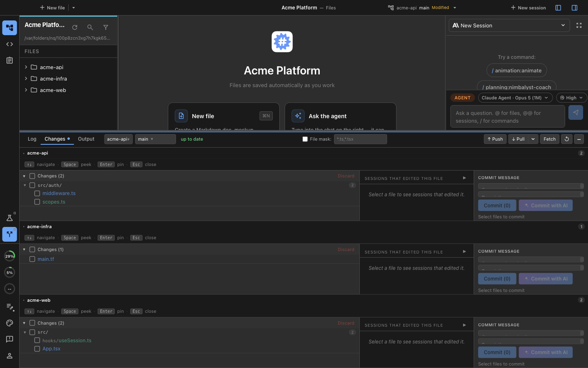Click the Ask the agent sparkle icon

click(x=298, y=116)
